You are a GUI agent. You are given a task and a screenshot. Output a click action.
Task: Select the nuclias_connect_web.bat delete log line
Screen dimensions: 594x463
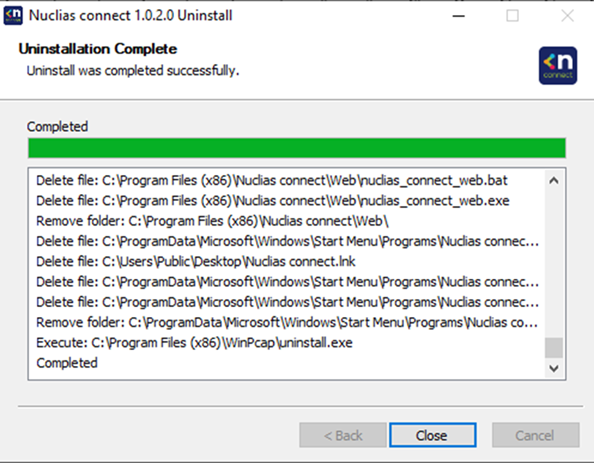pyautogui.click(x=272, y=180)
